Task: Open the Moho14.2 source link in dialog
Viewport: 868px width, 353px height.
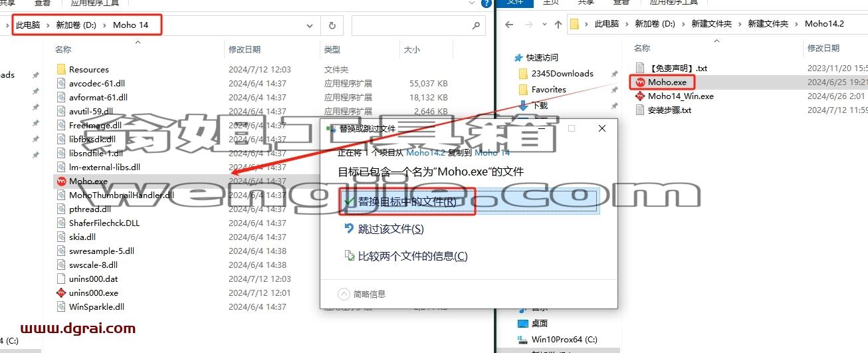Action: 427,153
